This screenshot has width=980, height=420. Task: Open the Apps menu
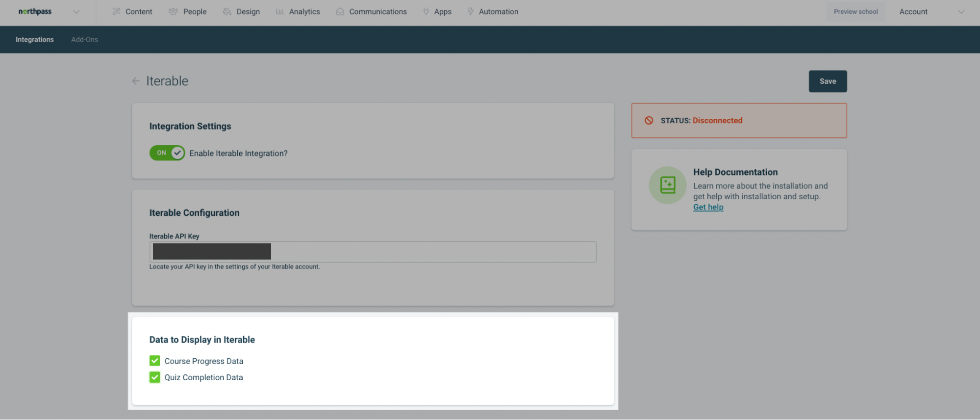click(443, 12)
